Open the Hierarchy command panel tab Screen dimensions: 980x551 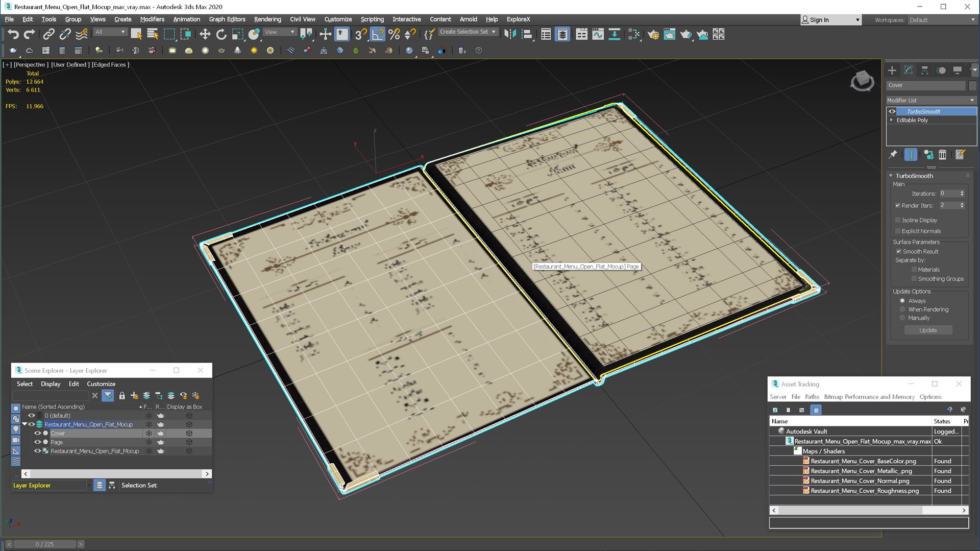[x=924, y=70]
